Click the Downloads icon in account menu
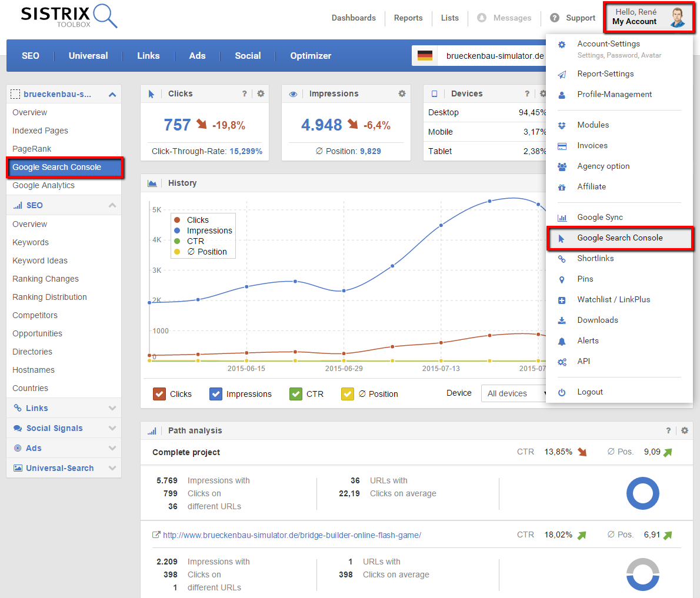 (x=562, y=320)
